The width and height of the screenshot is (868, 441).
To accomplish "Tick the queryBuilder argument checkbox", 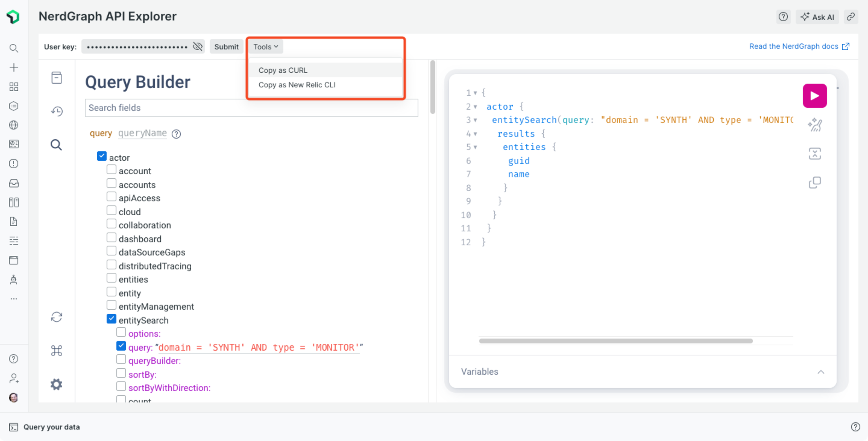I will point(121,359).
